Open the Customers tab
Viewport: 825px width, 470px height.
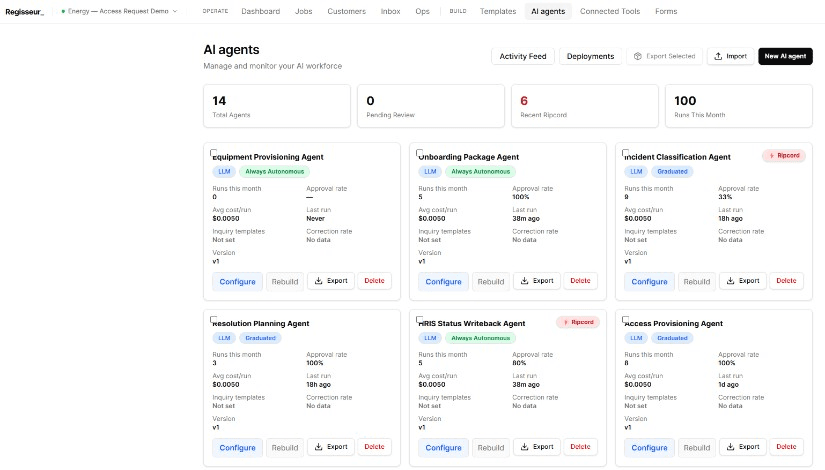tap(346, 11)
